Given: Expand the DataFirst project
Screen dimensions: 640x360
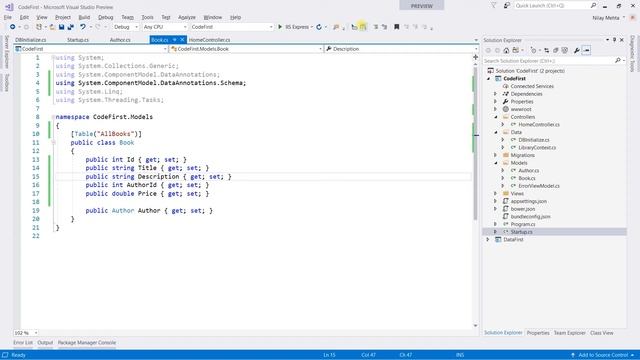Looking at the screenshot, I should point(488,240).
